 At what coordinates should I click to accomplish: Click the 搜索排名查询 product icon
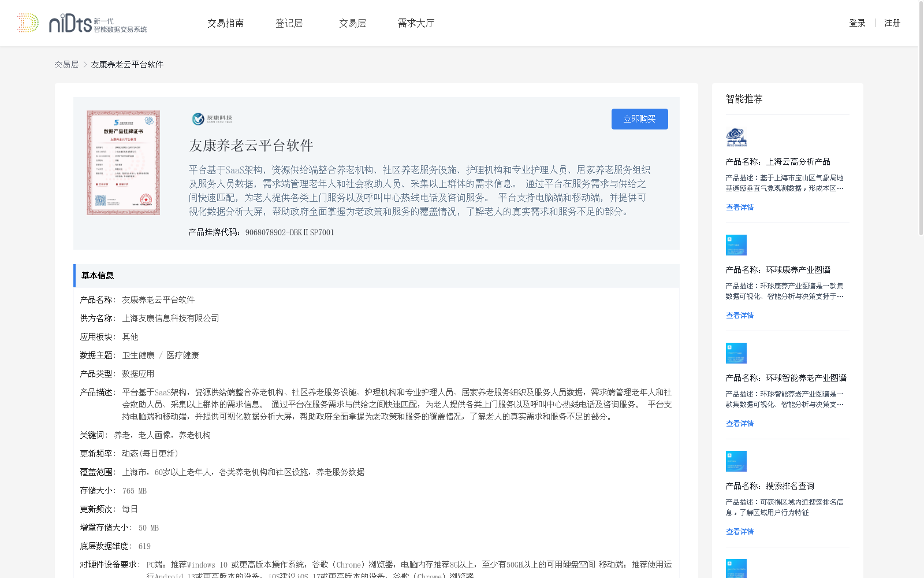point(736,461)
